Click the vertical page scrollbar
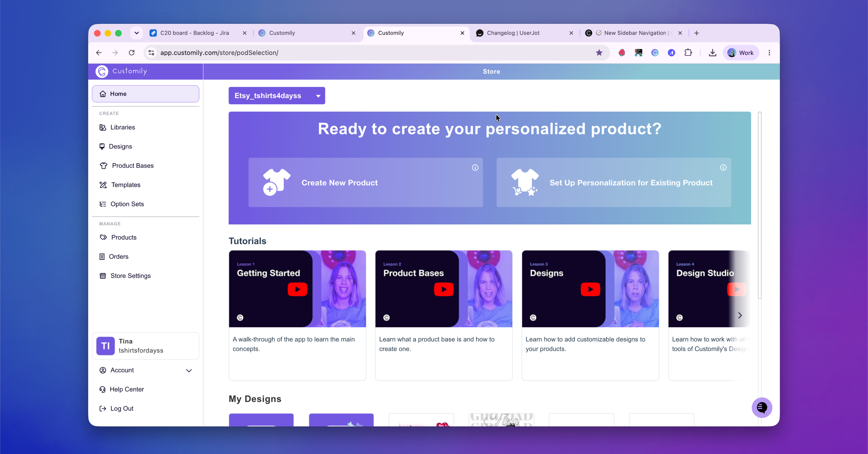Image resolution: width=868 pixels, height=454 pixels. (759, 205)
